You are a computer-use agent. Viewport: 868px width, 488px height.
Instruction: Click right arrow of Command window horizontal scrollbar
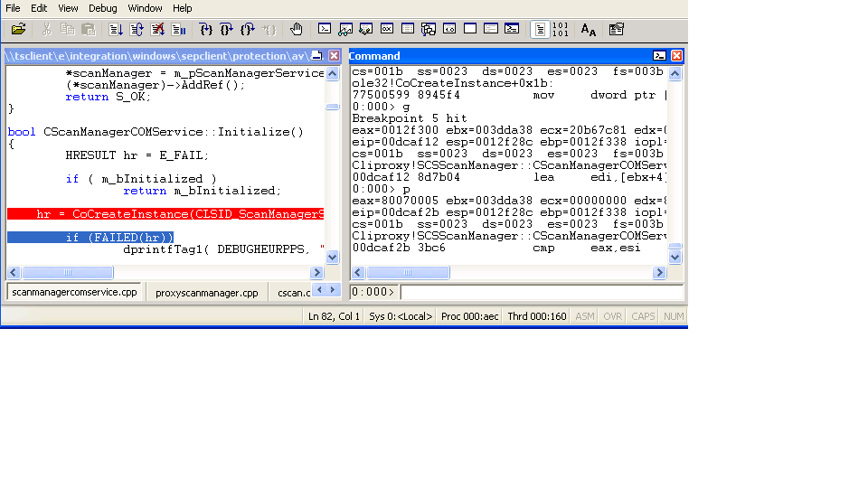659,272
